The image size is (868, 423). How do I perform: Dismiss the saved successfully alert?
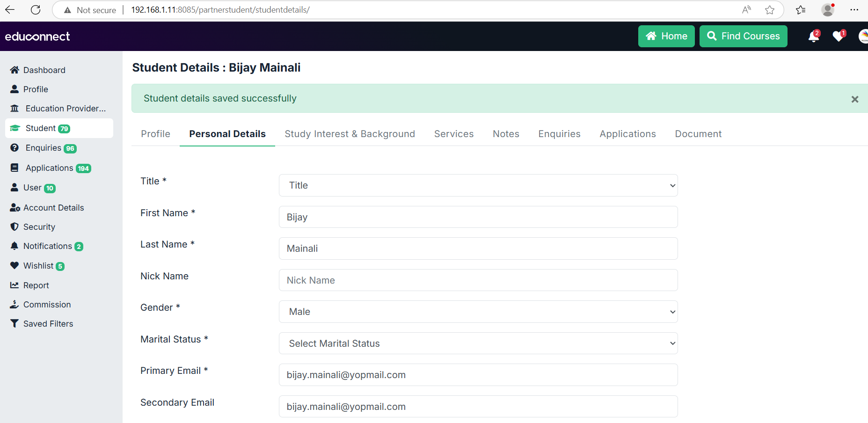point(854,99)
